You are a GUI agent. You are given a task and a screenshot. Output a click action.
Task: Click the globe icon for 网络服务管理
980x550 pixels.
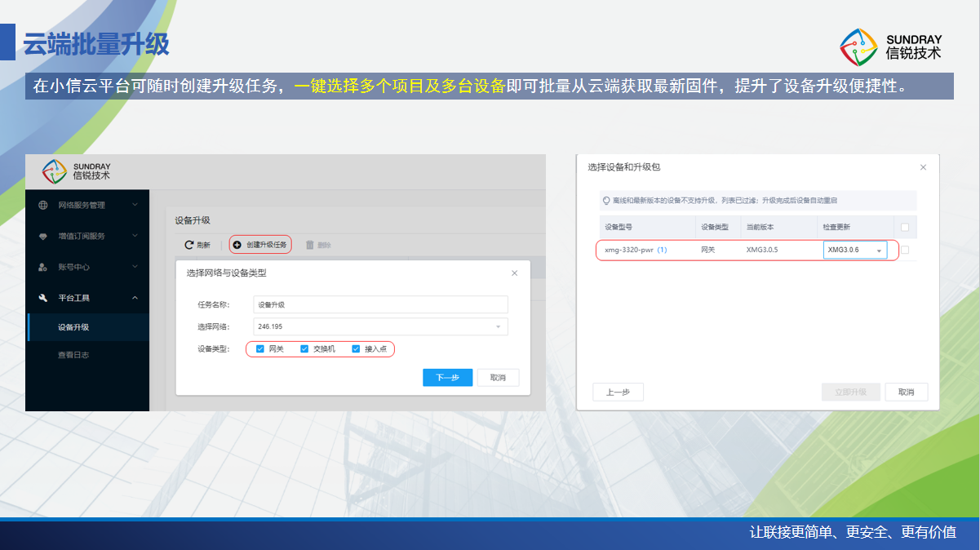42,205
